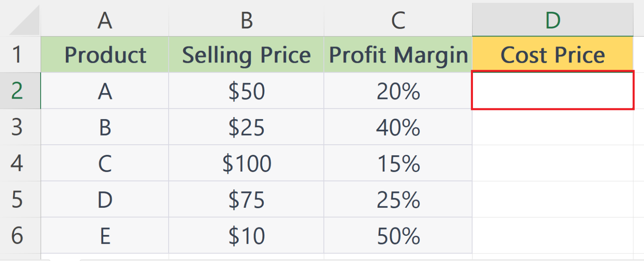644x261 pixels.
Task: Select cell D2 under Cost Price
Action: coord(553,91)
